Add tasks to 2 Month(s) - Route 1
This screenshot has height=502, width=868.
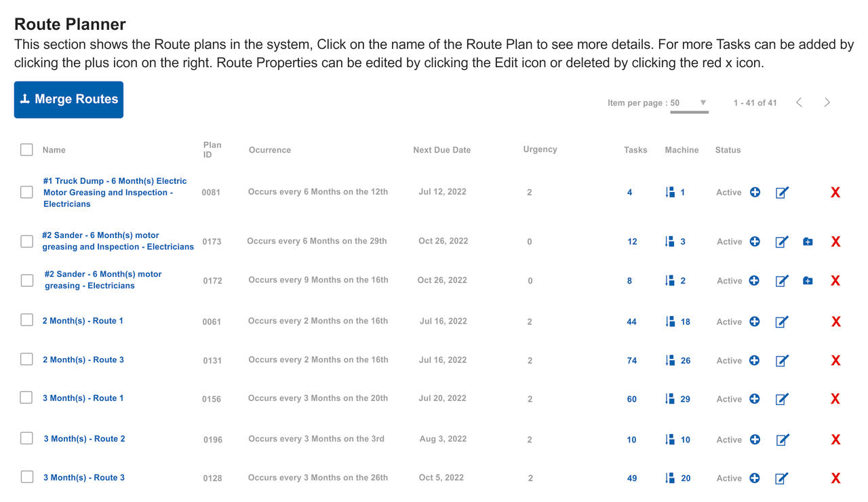[x=755, y=322]
